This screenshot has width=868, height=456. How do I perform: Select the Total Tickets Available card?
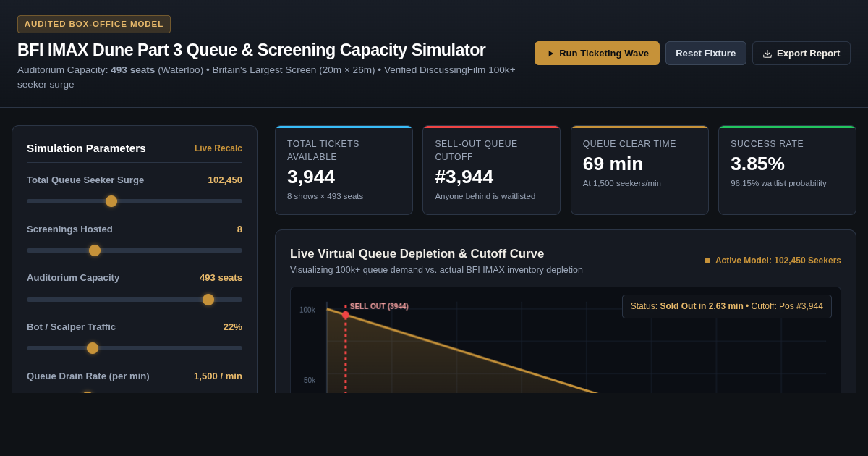344,170
